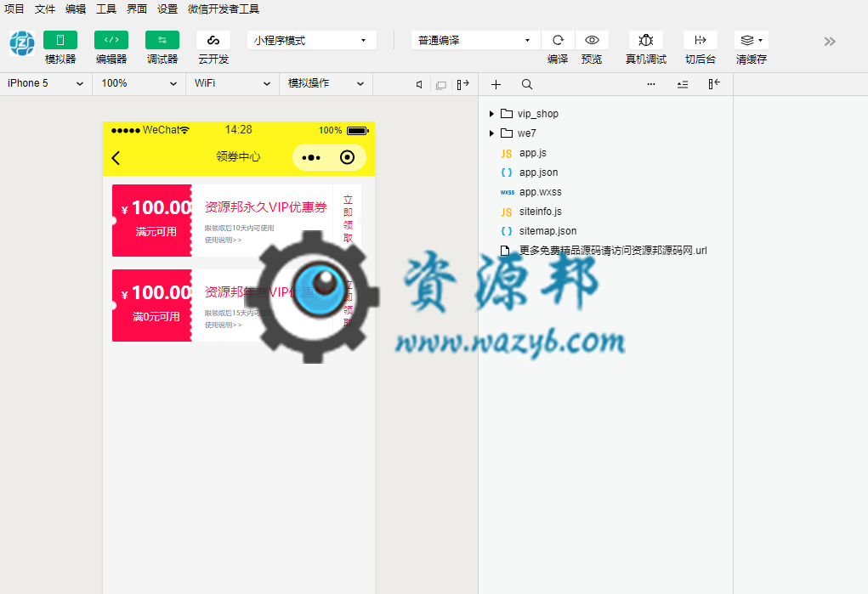Open the 100% zoom dropdown
Viewport: 868px width, 594px height.
coord(139,83)
